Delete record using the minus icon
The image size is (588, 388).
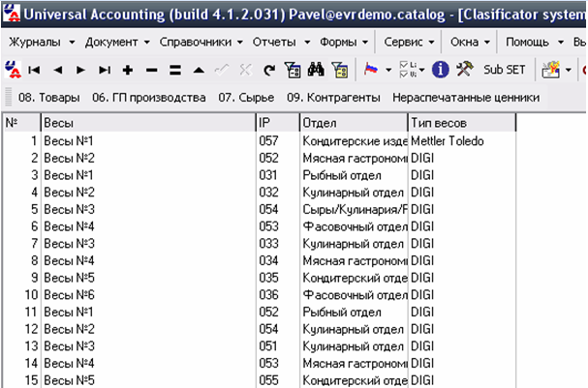coord(151,70)
